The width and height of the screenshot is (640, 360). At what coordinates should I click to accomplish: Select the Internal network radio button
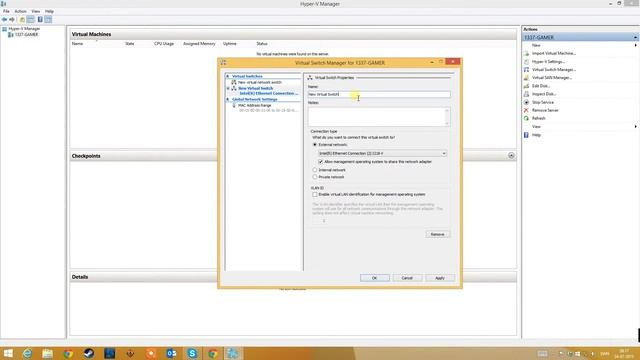(x=315, y=170)
